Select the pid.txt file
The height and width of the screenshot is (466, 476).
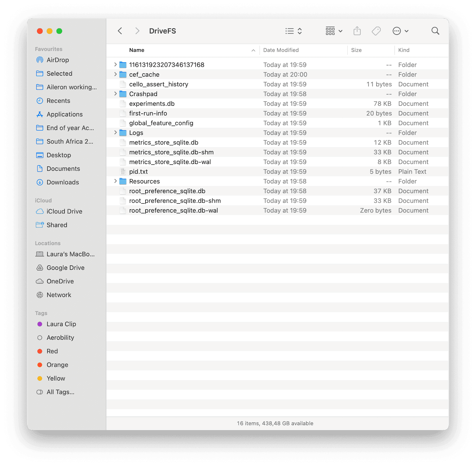click(x=139, y=171)
